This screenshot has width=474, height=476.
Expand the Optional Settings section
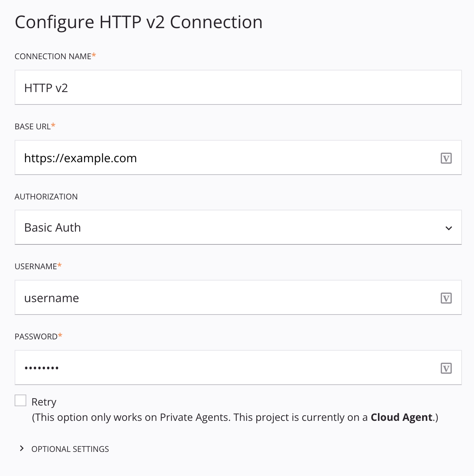[70, 449]
